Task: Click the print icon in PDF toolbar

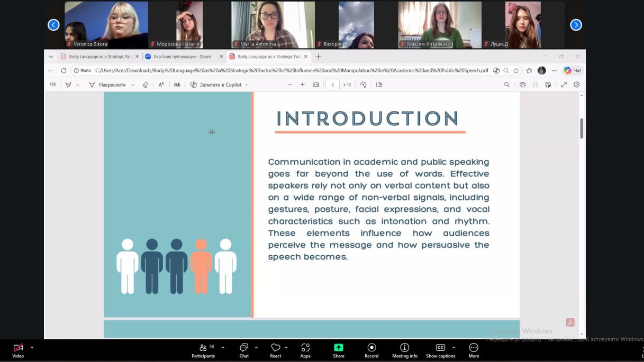Action: [522, 85]
